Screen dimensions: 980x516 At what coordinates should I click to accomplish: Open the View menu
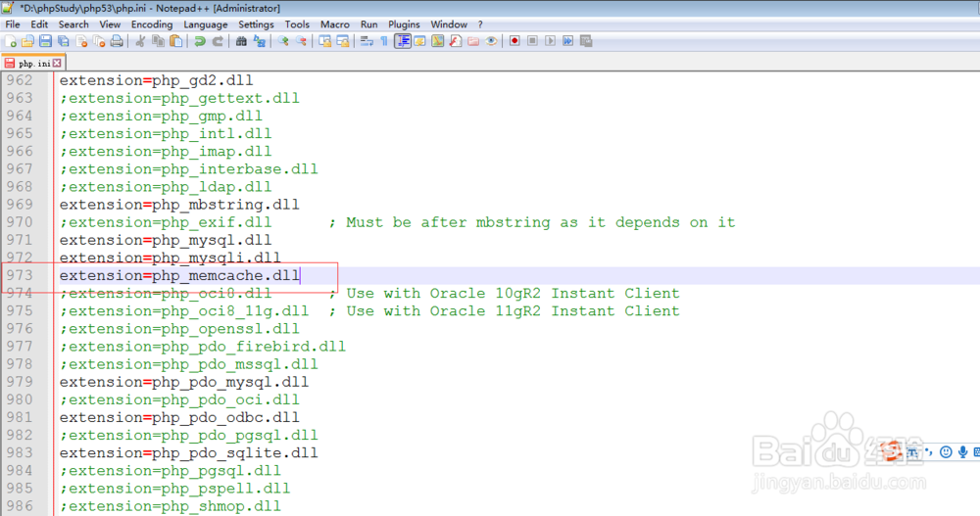point(110,24)
